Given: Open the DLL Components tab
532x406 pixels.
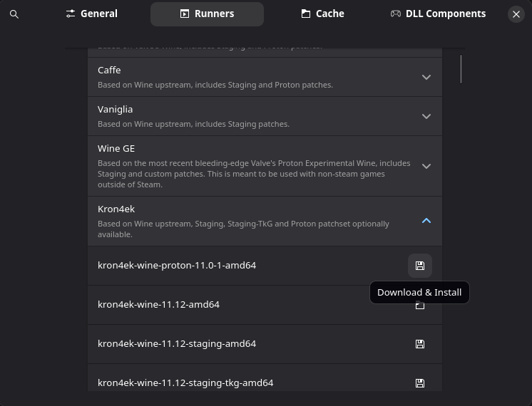Looking at the screenshot, I should pyautogui.click(x=438, y=14).
